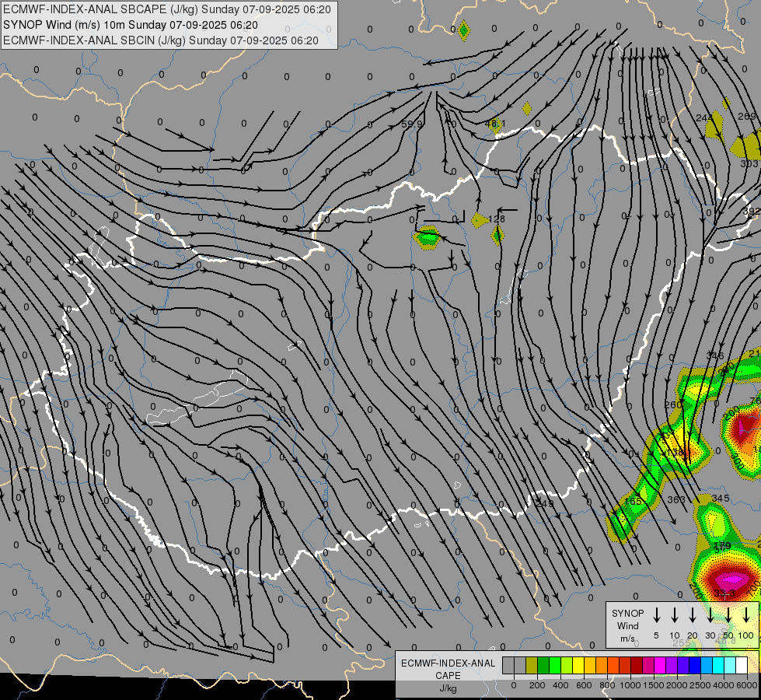Click the 50 m/s wind arrow in legend
This screenshot has width=761, height=700.
728,614
